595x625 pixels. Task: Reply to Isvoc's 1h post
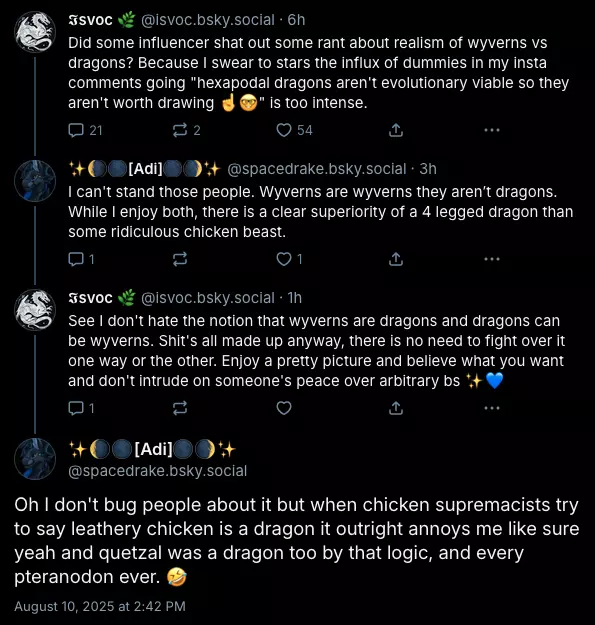pyautogui.click(x=81, y=408)
